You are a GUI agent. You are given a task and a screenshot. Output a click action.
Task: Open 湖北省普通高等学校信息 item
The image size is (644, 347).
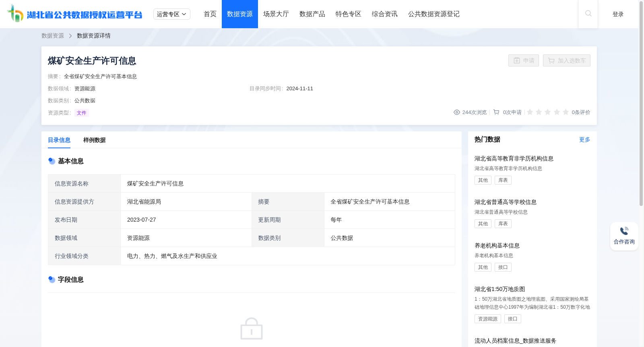click(506, 202)
